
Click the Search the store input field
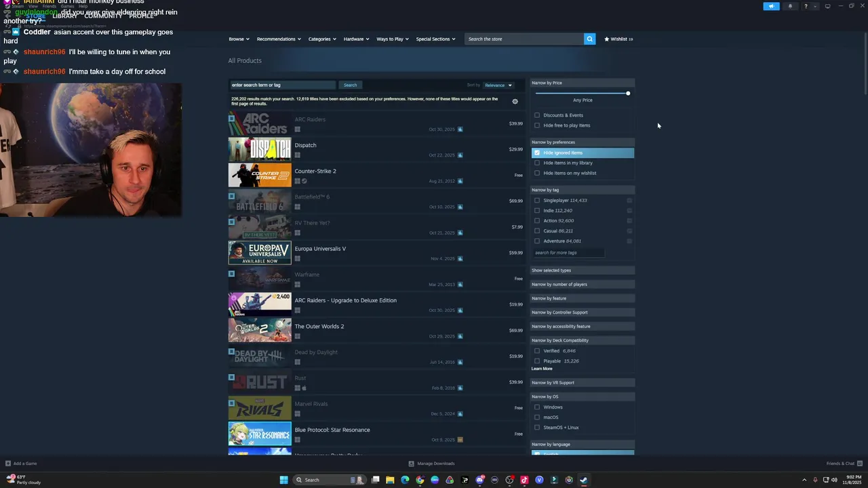[524, 39]
